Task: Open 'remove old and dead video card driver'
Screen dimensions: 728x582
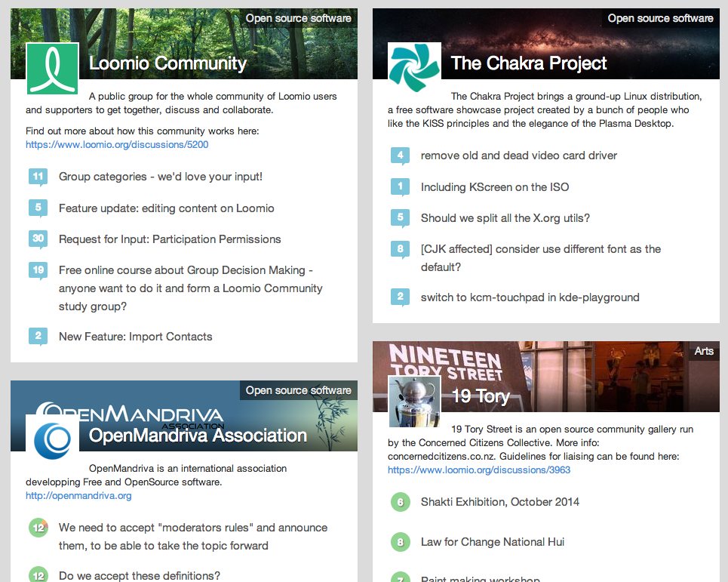Action: pos(518,156)
